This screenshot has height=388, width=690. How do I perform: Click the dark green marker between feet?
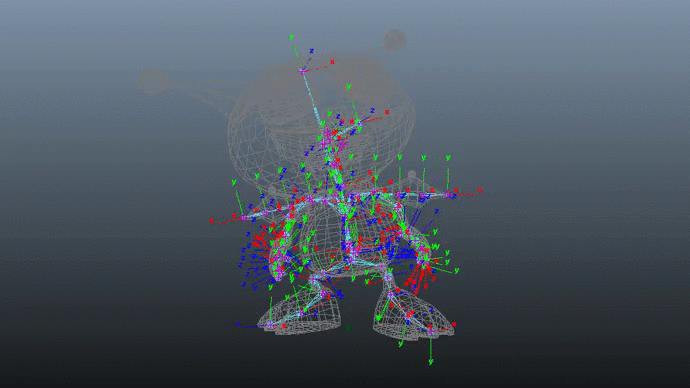pyautogui.click(x=348, y=327)
